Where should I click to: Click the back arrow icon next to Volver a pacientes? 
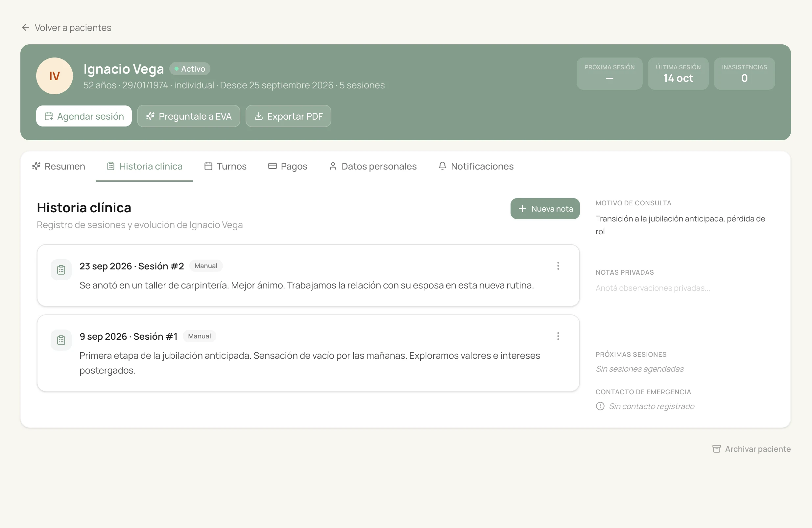(26, 27)
